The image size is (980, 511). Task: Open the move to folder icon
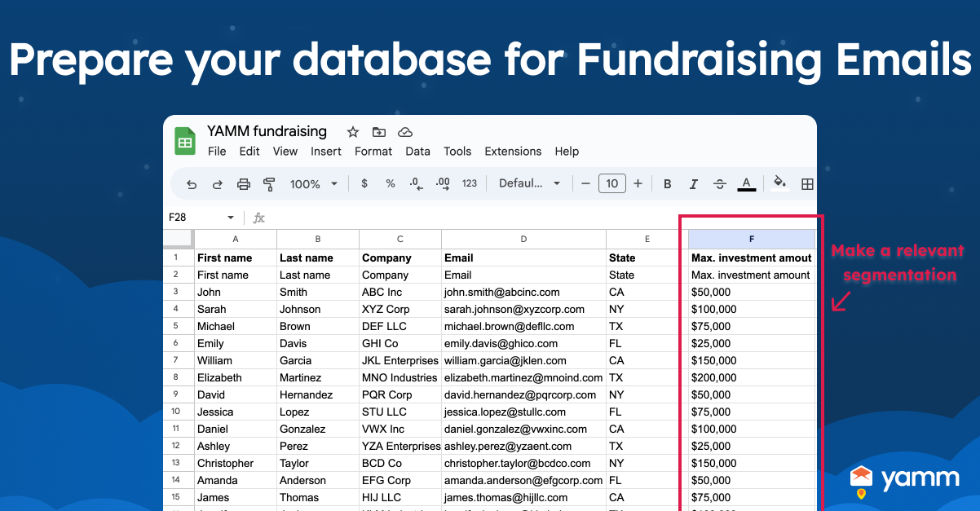coord(379,132)
